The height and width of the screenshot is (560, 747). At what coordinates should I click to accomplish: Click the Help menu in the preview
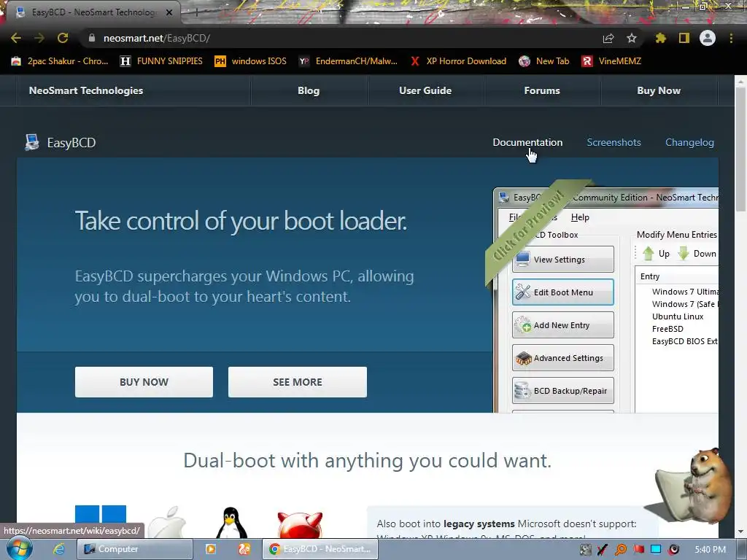[x=580, y=217]
